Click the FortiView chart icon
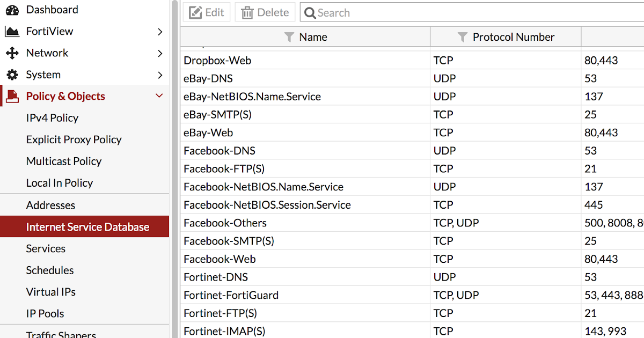The height and width of the screenshot is (338, 644). coord(12,32)
